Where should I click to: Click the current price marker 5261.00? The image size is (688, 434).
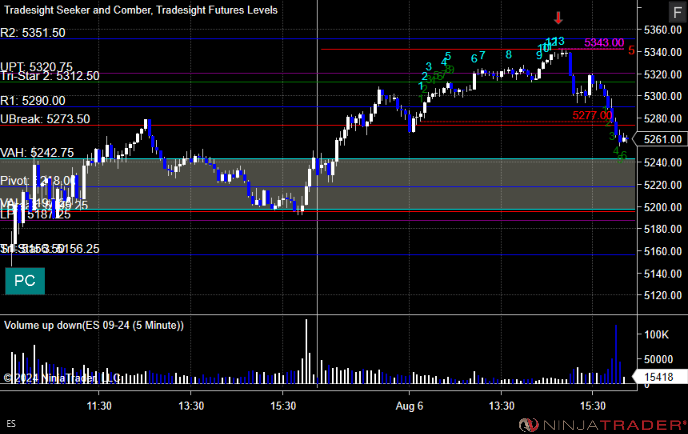coord(662,140)
